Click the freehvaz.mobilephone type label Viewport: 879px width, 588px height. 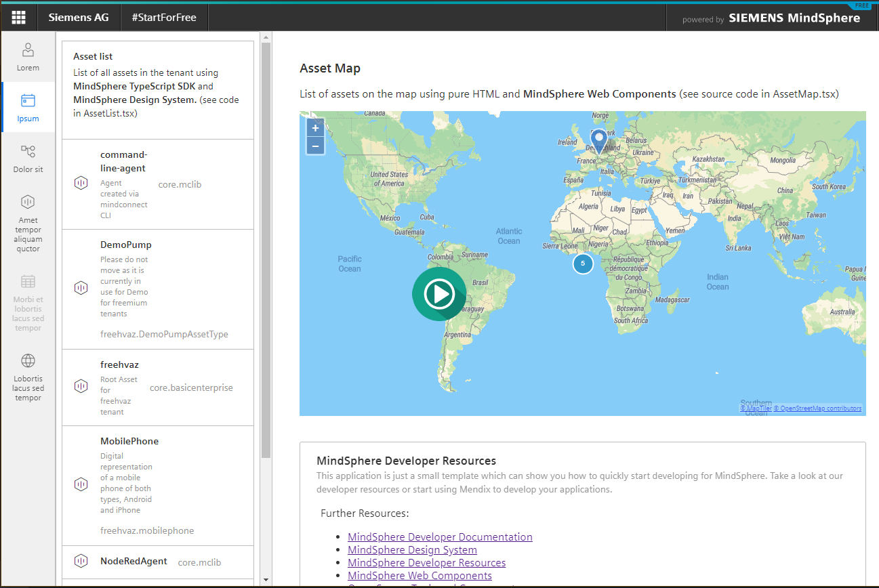pyautogui.click(x=147, y=530)
